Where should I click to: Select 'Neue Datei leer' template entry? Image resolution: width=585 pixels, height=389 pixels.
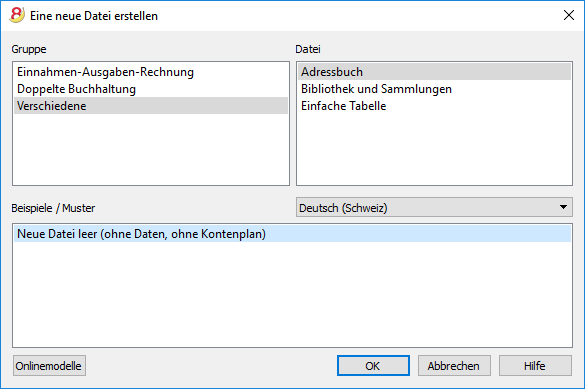click(x=292, y=234)
